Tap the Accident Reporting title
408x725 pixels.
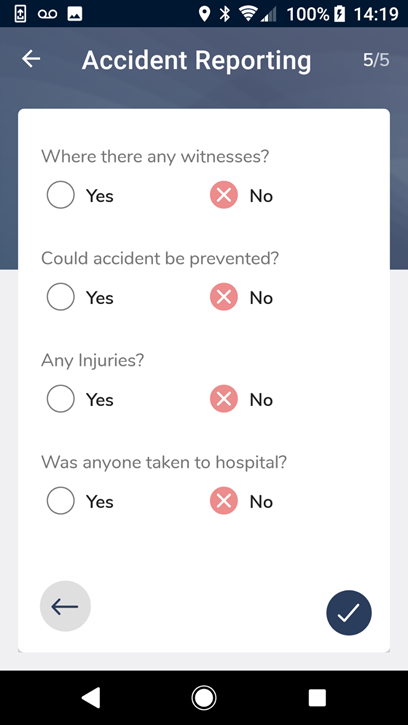pos(197,61)
